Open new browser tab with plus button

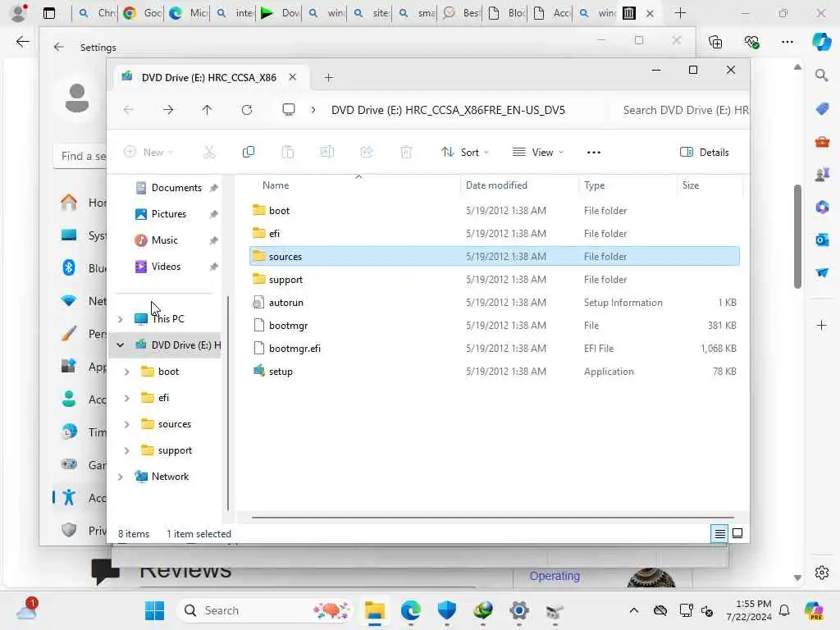point(680,13)
